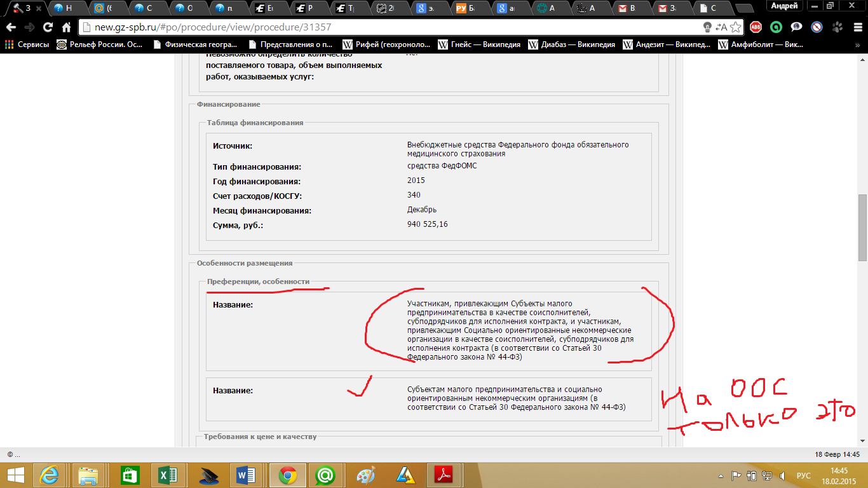This screenshot has width=868, height=488.
Task: Open the translate page icon
Action: tap(721, 27)
